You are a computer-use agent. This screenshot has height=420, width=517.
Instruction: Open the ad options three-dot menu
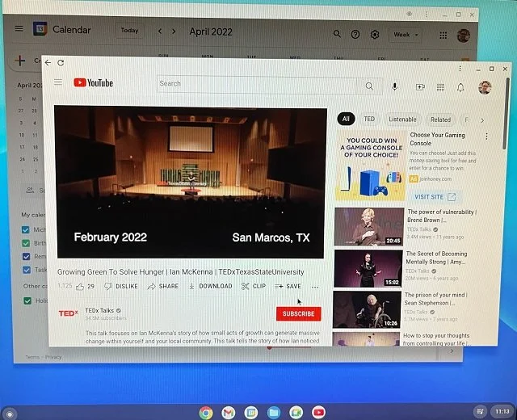click(x=486, y=136)
